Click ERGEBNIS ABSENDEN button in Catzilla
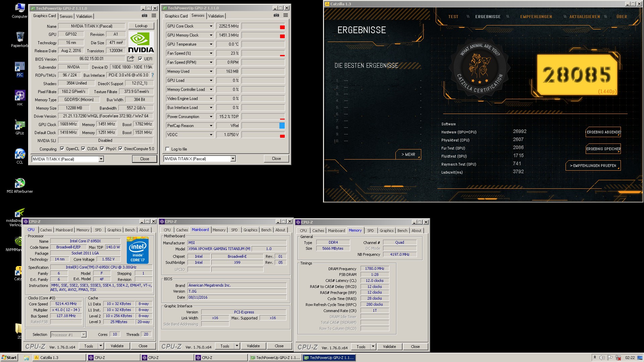 click(603, 132)
